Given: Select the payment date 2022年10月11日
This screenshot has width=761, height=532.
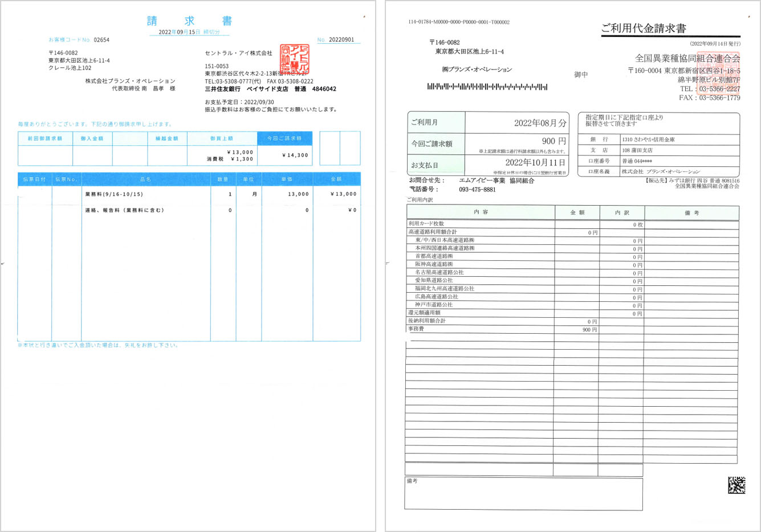Looking at the screenshot, I should click(535, 163).
